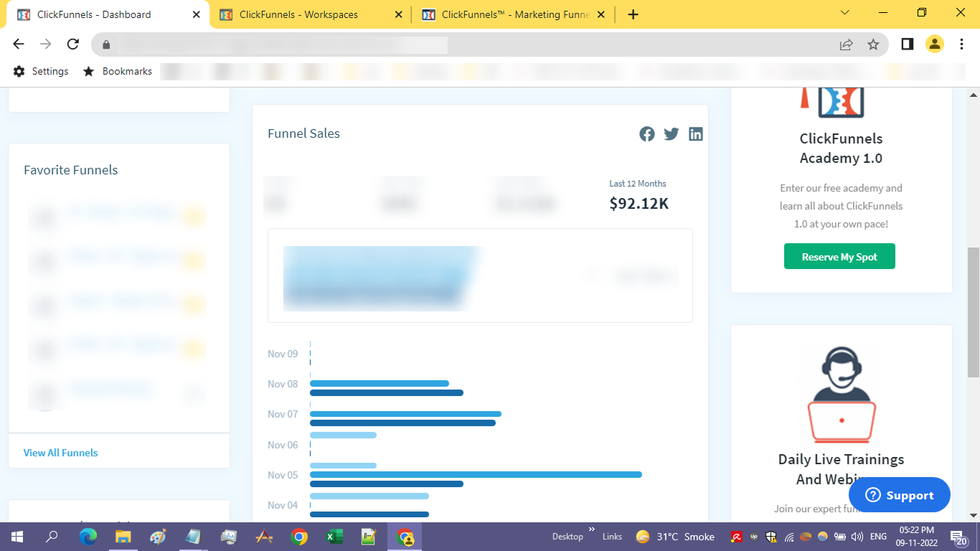Viewport: 980px width, 551px height.
Task: Open Chrome three-dot menu
Action: click(x=962, y=44)
